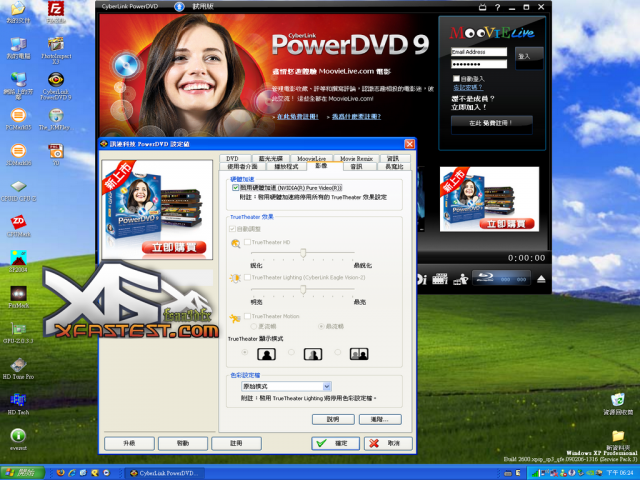Open the player settings tab
The height and width of the screenshot is (480, 640).
(x=287, y=167)
